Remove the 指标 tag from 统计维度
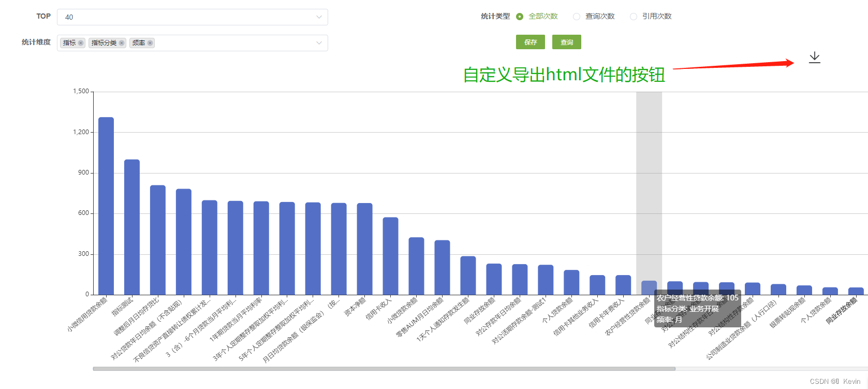The width and height of the screenshot is (868, 389). point(81,43)
